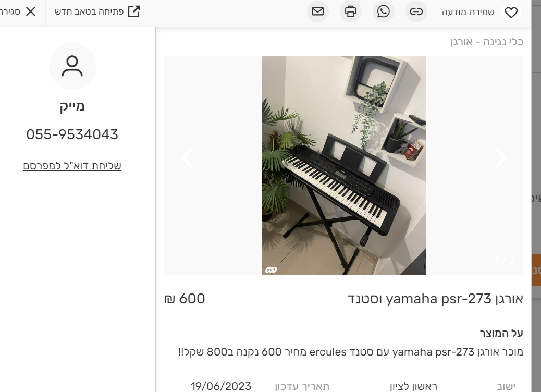Click the ad title yamaha psr-273
Screen dimensions: 541x392
coord(435,299)
